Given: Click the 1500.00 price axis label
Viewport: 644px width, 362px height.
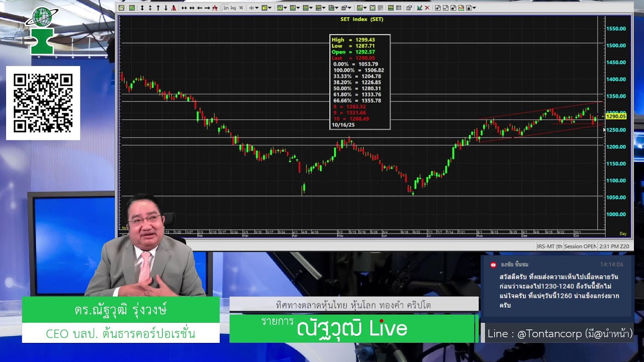Looking at the screenshot, I should (x=616, y=46).
